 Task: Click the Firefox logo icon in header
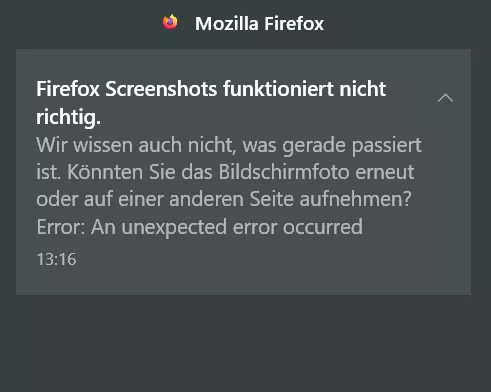point(170,22)
